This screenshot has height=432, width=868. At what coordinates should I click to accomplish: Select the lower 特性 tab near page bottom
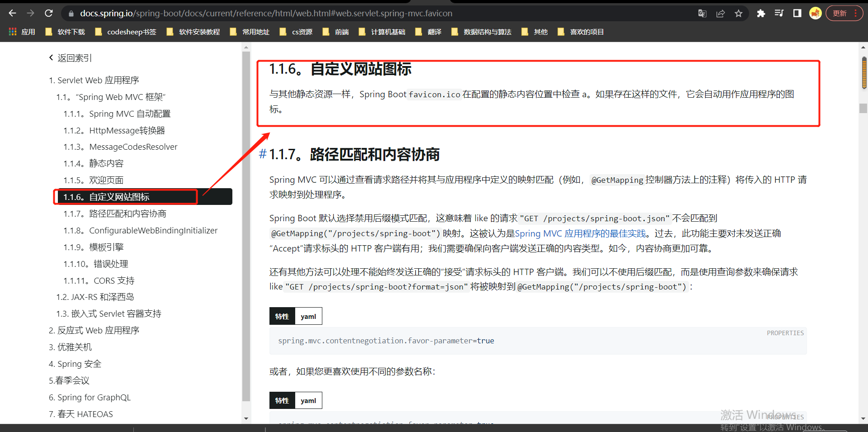click(282, 400)
